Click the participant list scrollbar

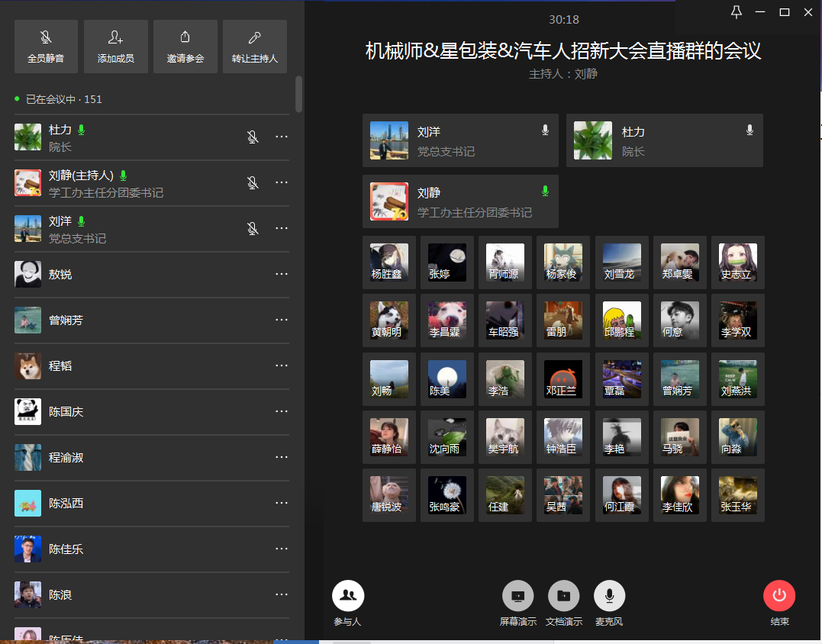[298, 94]
